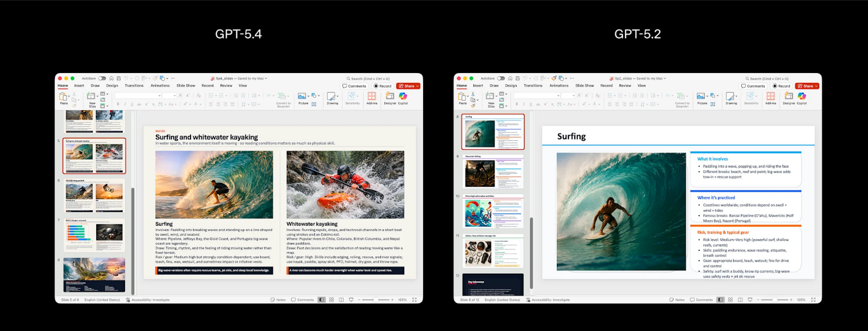Toggle the Notes pane in 5p4_slides status bar
Image resolution: width=868 pixels, height=331 pixels.
[278, 300]
